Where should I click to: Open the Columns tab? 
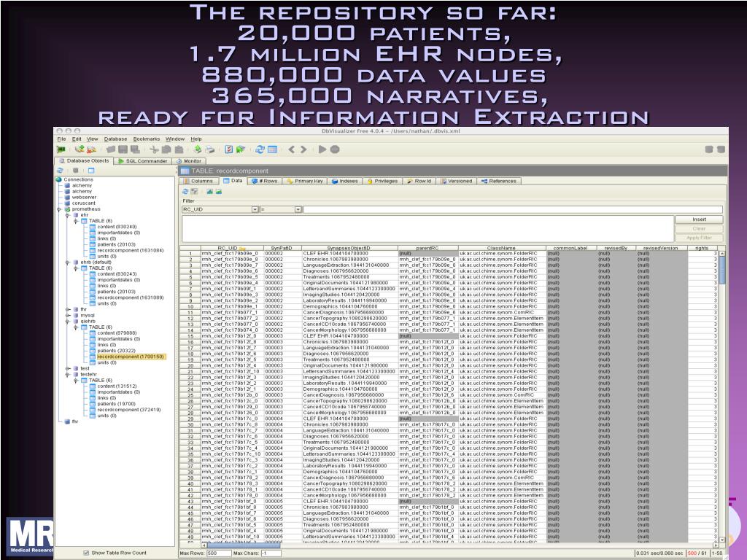tap(198, 181)
